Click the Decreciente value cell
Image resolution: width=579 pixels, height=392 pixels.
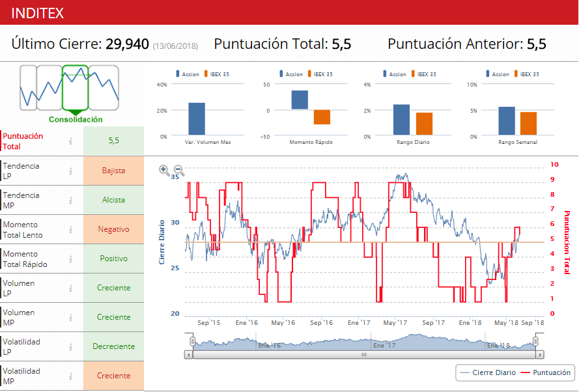point(114,346)
